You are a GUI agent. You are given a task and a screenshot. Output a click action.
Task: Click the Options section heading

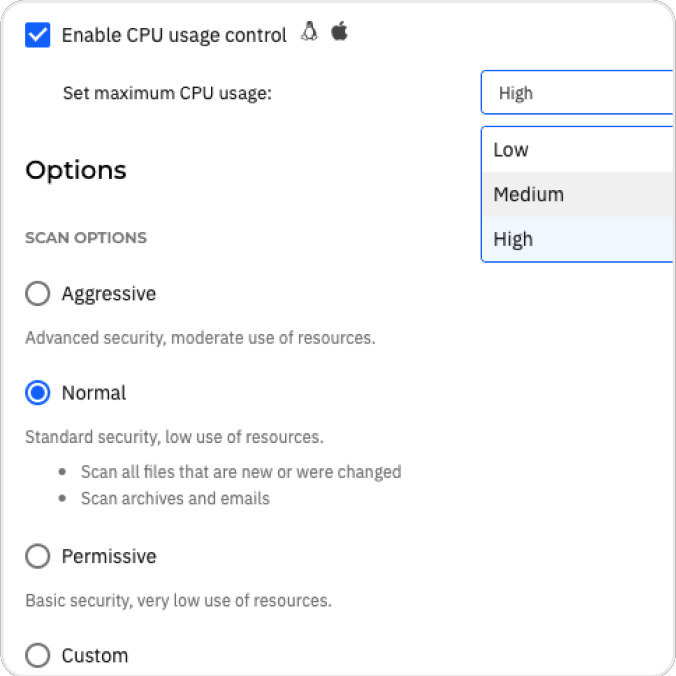[x=76, y=171]
